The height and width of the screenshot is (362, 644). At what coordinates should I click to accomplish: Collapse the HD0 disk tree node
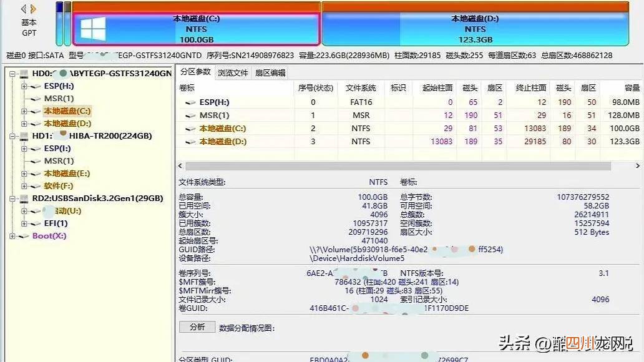coord(12,74)
